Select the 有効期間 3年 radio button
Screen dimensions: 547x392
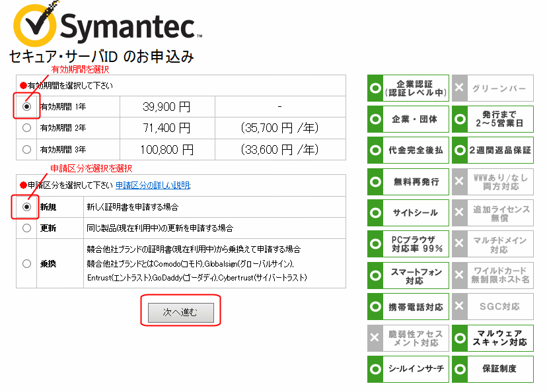pyautogui.click(x=26, y=150)
